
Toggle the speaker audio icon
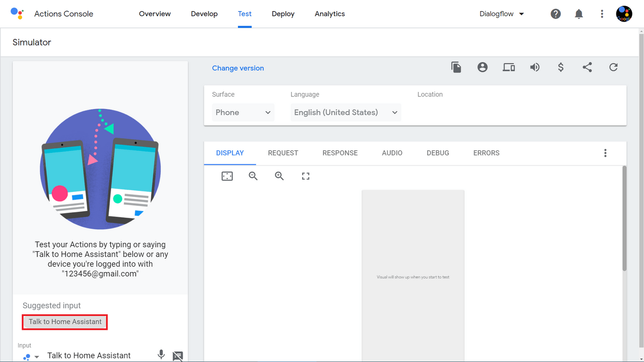click(535, 67)
